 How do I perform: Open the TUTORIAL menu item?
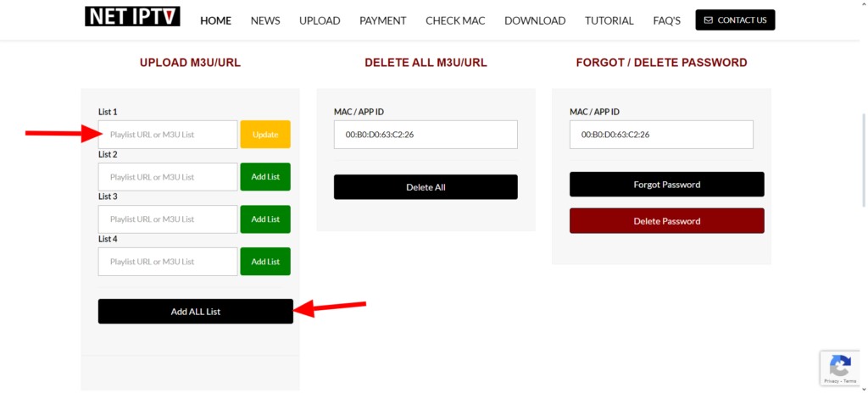tap(609, 20)
